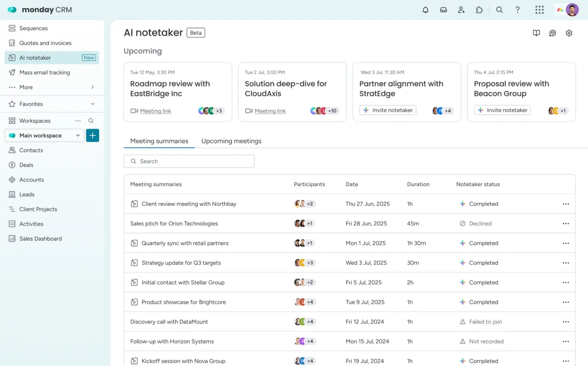The image size is (588, 366).
Task: Open the Main workspace dropdown
Action: point(45,135)
